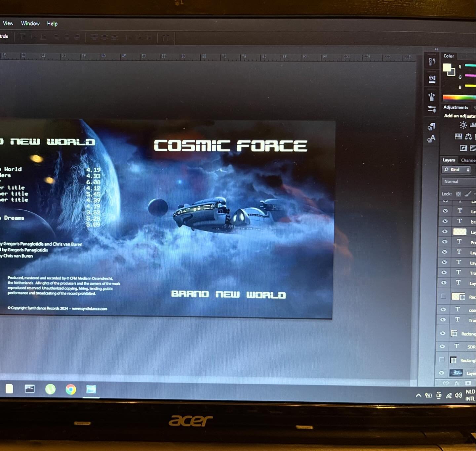Viewport: 476px width, 451px height.
Task: Switch to the Layers tab
Action: pyautogui.click(x=449, y=160)
